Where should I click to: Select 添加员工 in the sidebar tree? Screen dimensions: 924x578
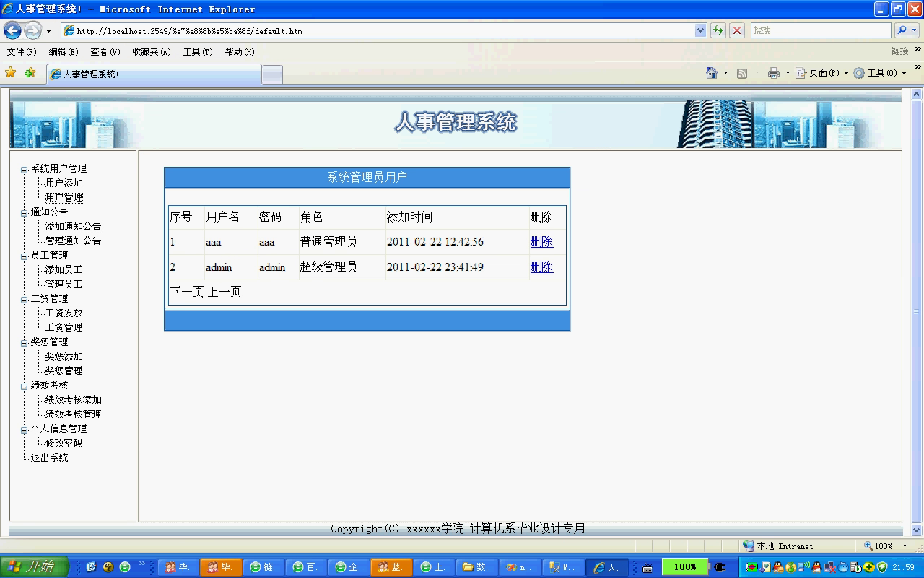click(x=64, y=270)
